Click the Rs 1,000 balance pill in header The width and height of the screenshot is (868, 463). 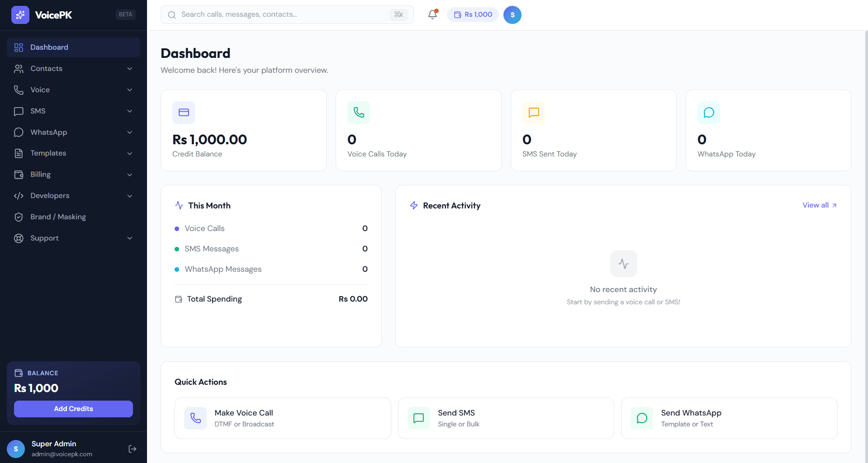pyautogui.click(x=473, y=14)
